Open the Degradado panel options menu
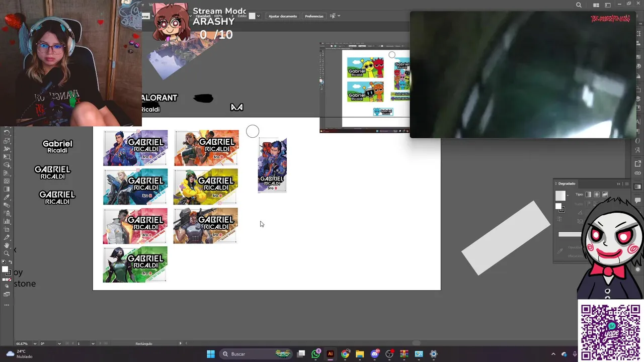 [x=627, y=184]
